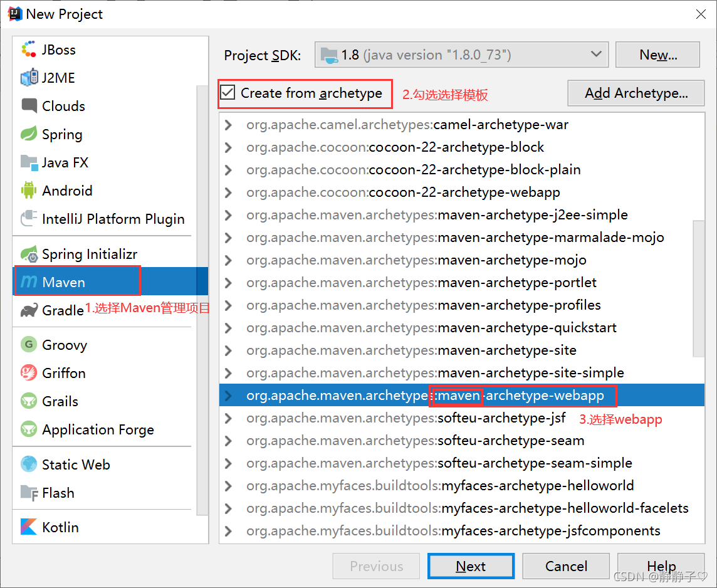Click the Kotlin icon at the bottom

28,527
